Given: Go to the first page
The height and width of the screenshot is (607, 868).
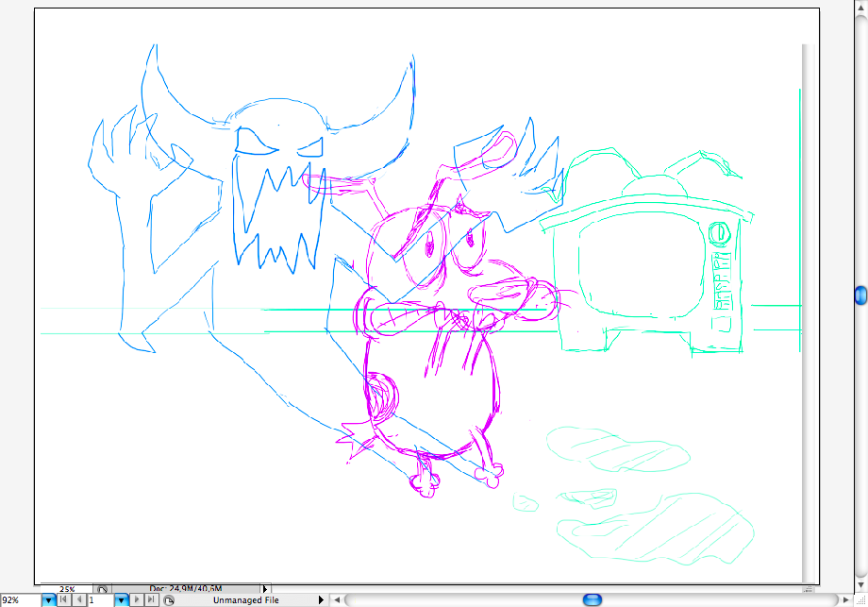Looking at the screenshot, I should tap(64, 599).
